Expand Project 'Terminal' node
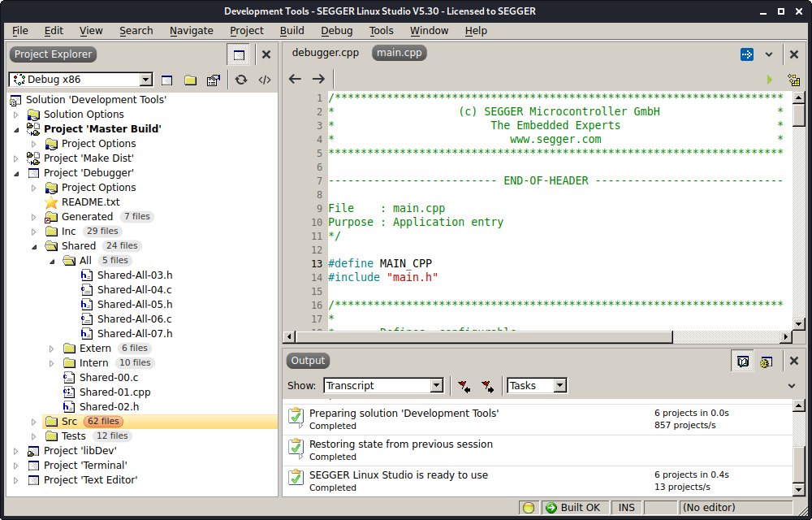Image resolution: width=812 pixels, height=520 pixels. [16, 466]
